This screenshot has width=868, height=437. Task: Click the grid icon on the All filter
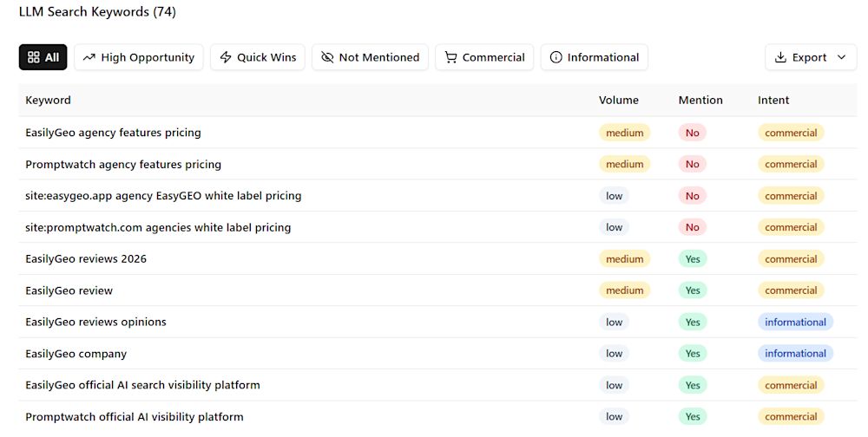tap(34, 57)
